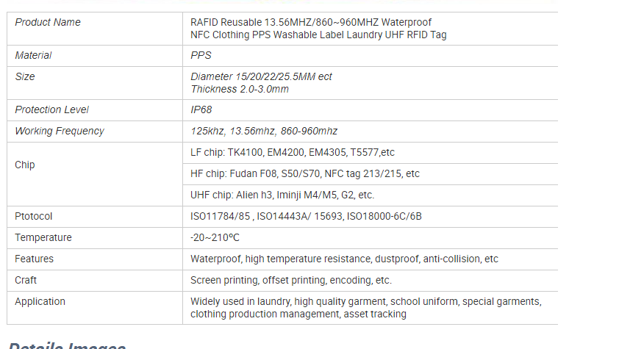The image size is (644, 349).
Task: Click the PPS material value
Action: pos(201,55)
